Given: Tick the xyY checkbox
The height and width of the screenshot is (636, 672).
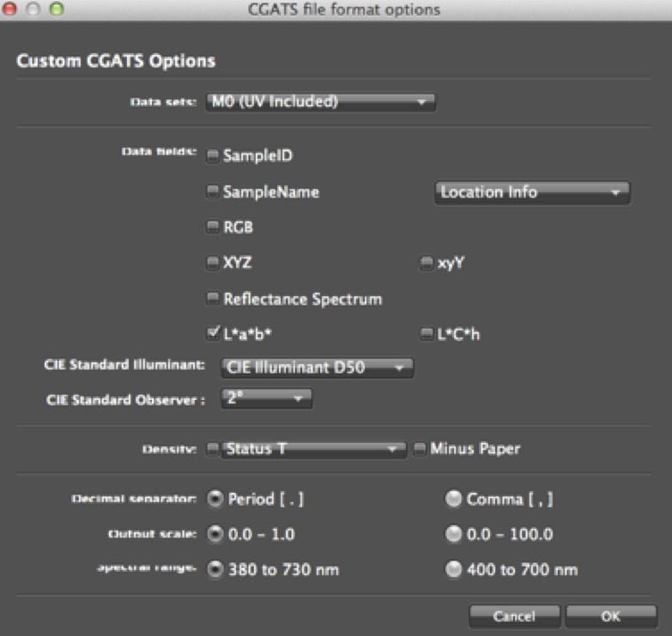Looking at the screenshot, I should tap(426, 264).
